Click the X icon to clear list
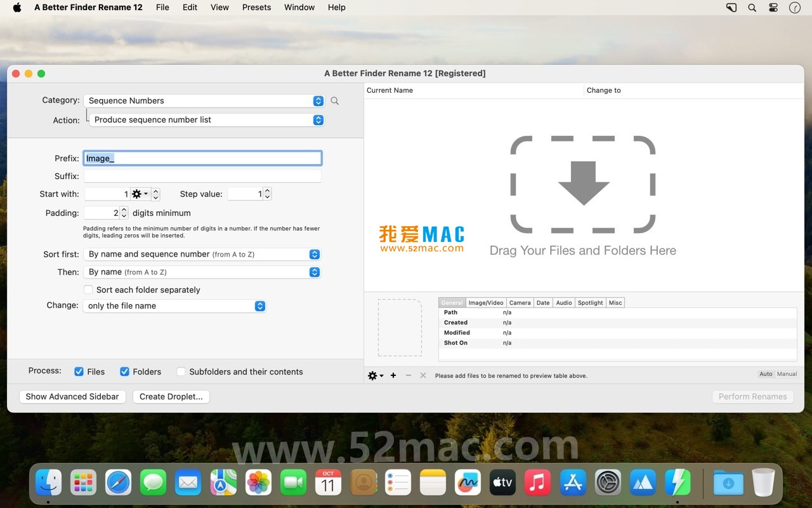 pos(423,376)
